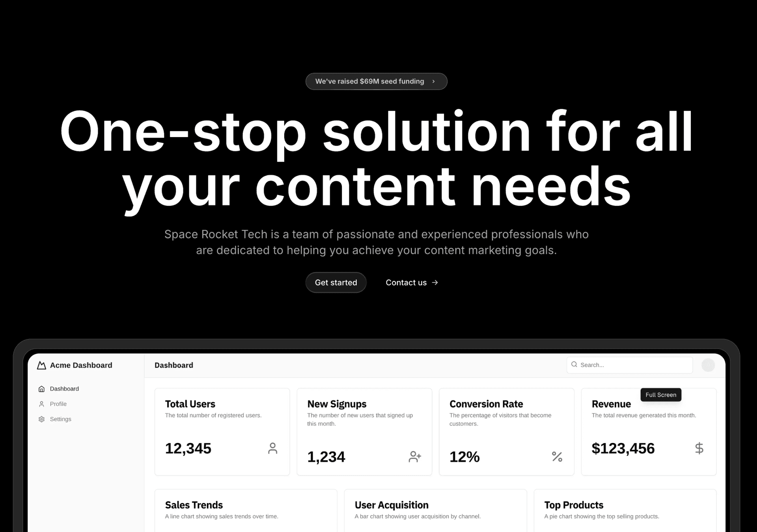
Task: Click the Dashboard home icon
Action: (x=41, y=388)
